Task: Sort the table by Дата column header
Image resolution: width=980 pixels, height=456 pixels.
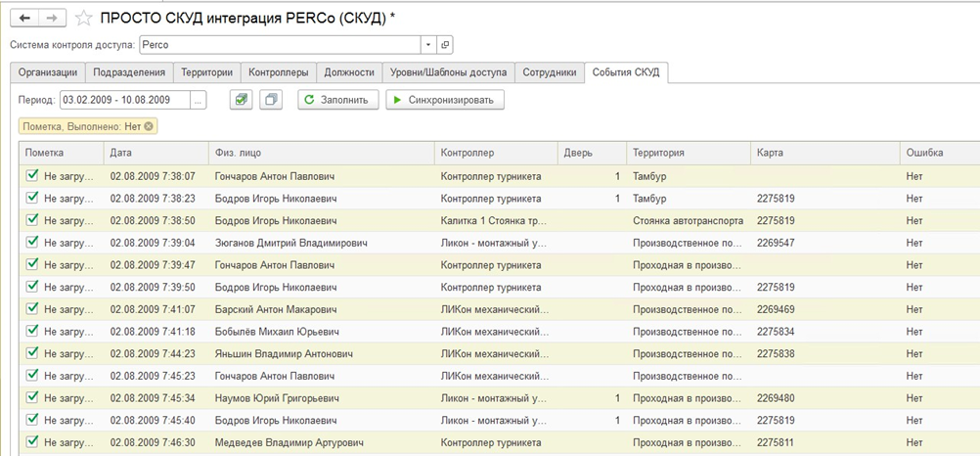Action: coord(121,153)
